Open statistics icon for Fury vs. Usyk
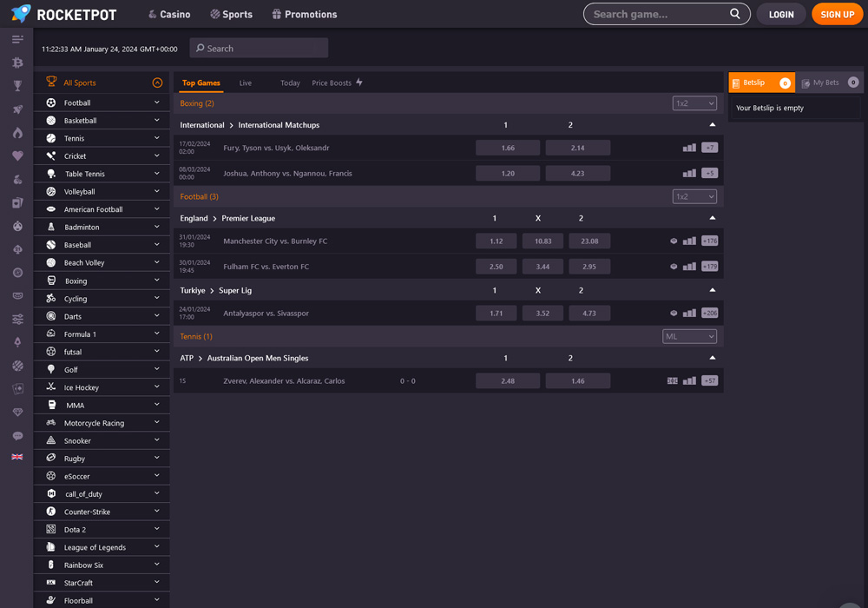The image size is (868, 608). click(x=689, y=148)
